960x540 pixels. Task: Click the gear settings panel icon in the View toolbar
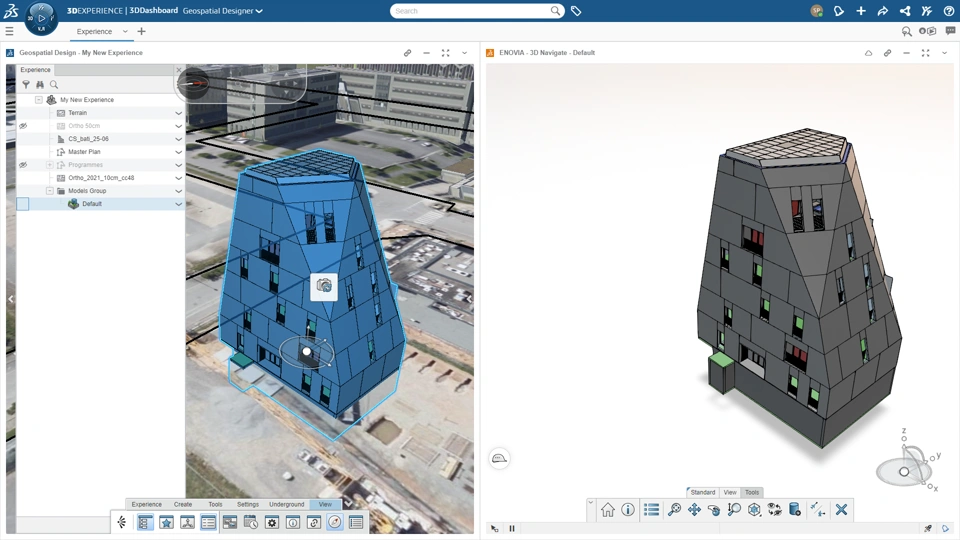tap(272, 522)
